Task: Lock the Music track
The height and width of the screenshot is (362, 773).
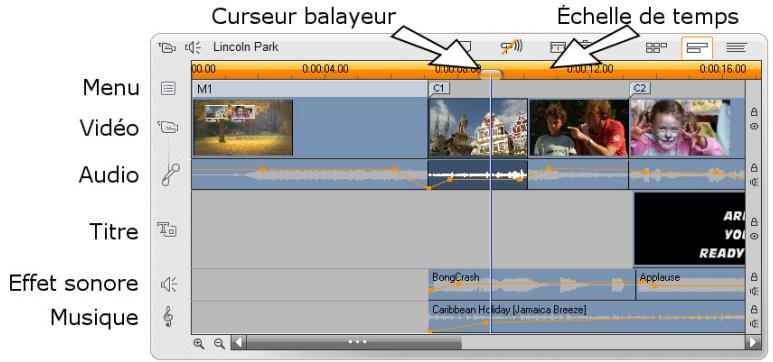Action: click(x=754, y=310)
